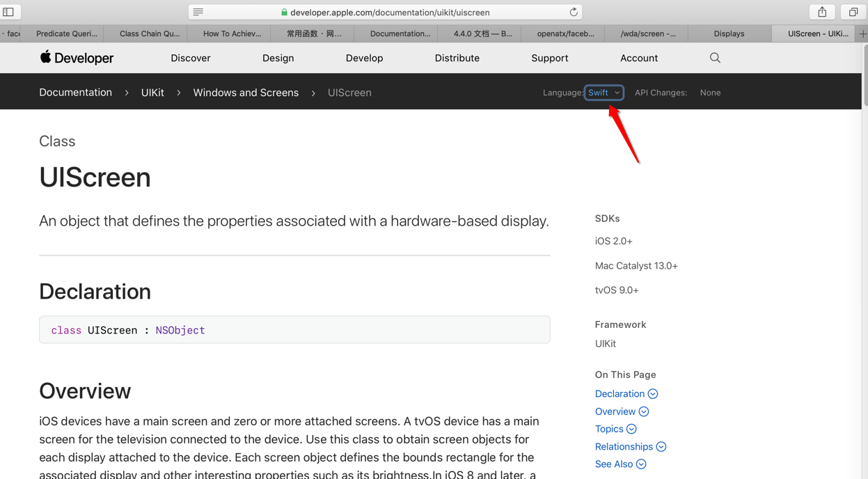Viewport: 868px width, 479px height.
Task: Jump to Topics section link
Action: coord(609,429)
